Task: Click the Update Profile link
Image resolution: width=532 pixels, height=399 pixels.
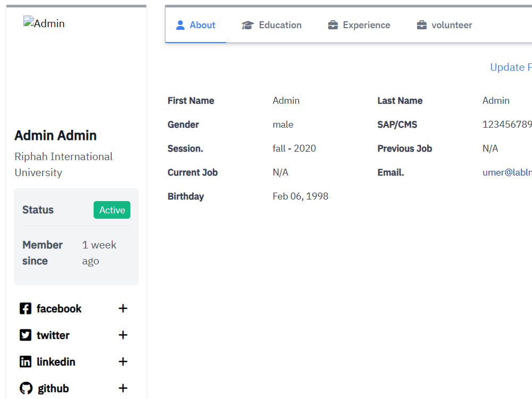Action: [x=511, y=67]
